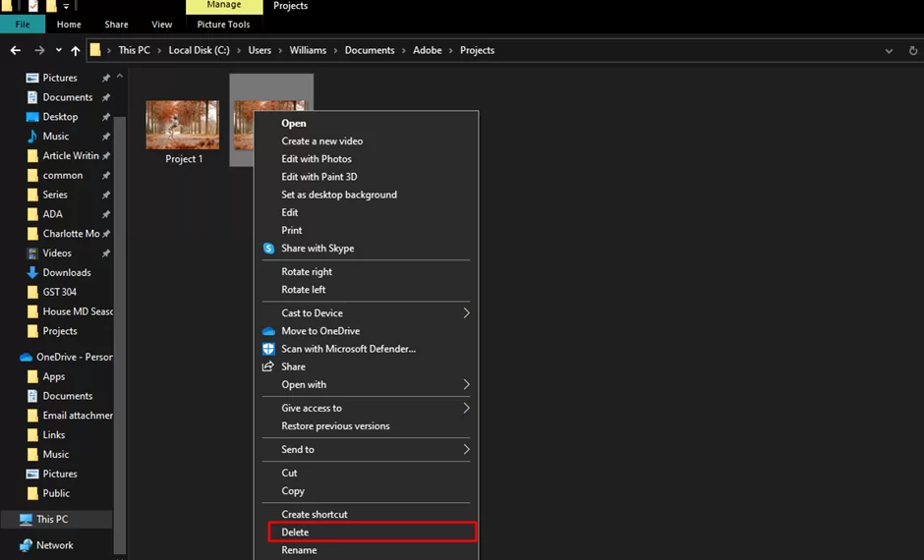Go to Local Disk (C:) in path
Image resolution: width=924 pixels, height=560 pixels.
pyautogui.click(x=200, y=51)
